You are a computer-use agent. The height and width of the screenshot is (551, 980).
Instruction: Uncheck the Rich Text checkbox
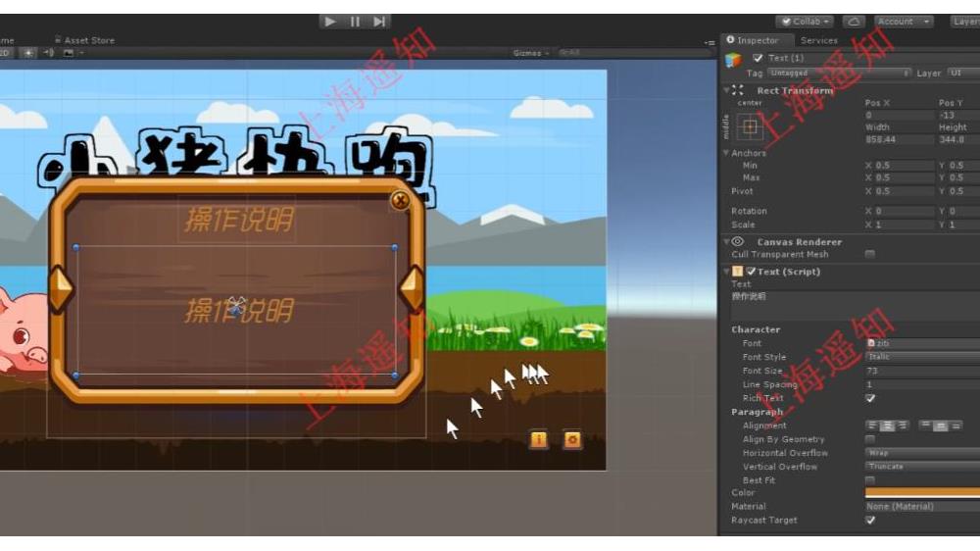point(870,398)
